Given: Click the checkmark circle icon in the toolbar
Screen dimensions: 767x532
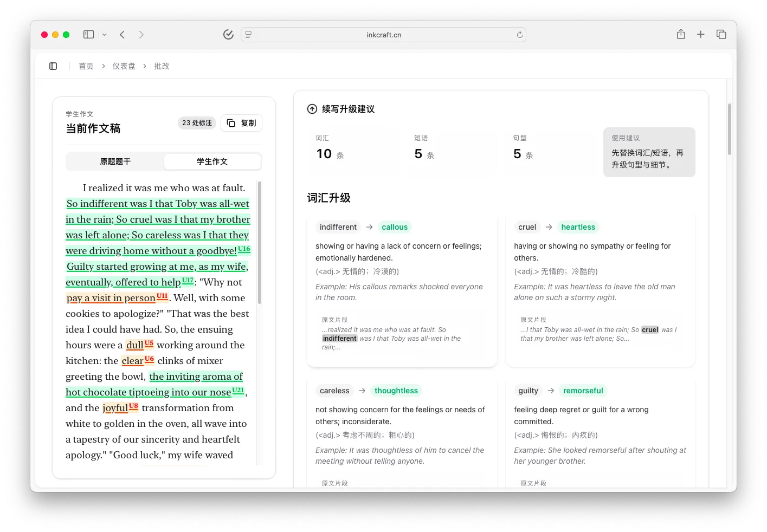Looking at the screenshot, I should [x=228, y=34].
